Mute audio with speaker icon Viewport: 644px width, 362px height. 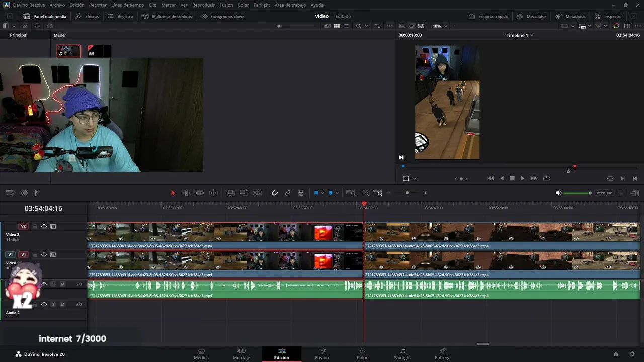[x=558, y=193]
